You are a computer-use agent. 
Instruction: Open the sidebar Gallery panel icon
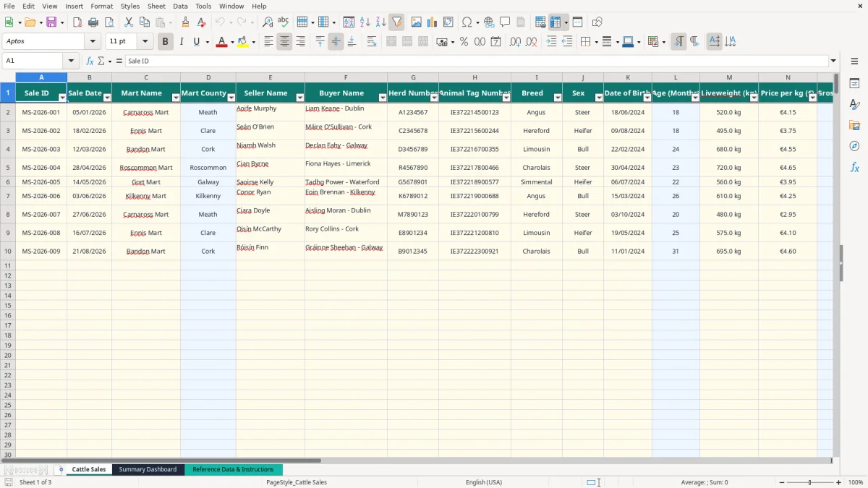(x=854, y=126)
